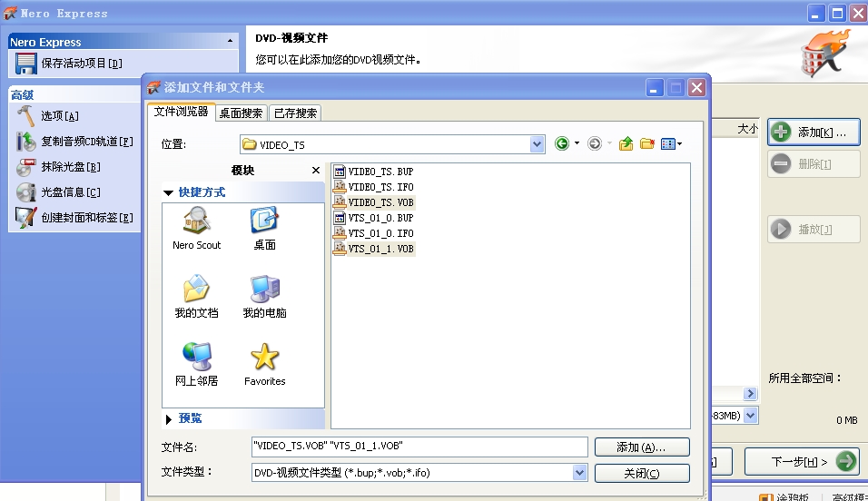868x501 pixels.
Task: Expand the 预览 preview section
Action: (x=168, y=419)
